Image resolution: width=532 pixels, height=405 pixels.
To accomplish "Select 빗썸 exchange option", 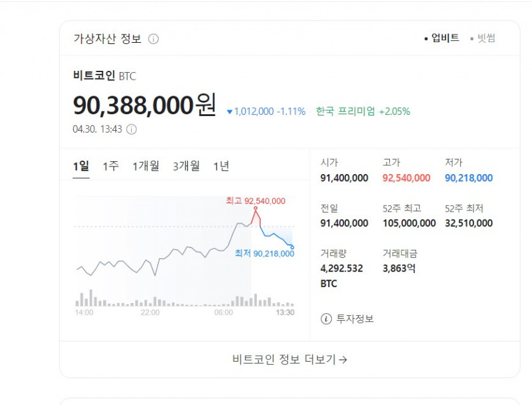I will pos(484,38).
